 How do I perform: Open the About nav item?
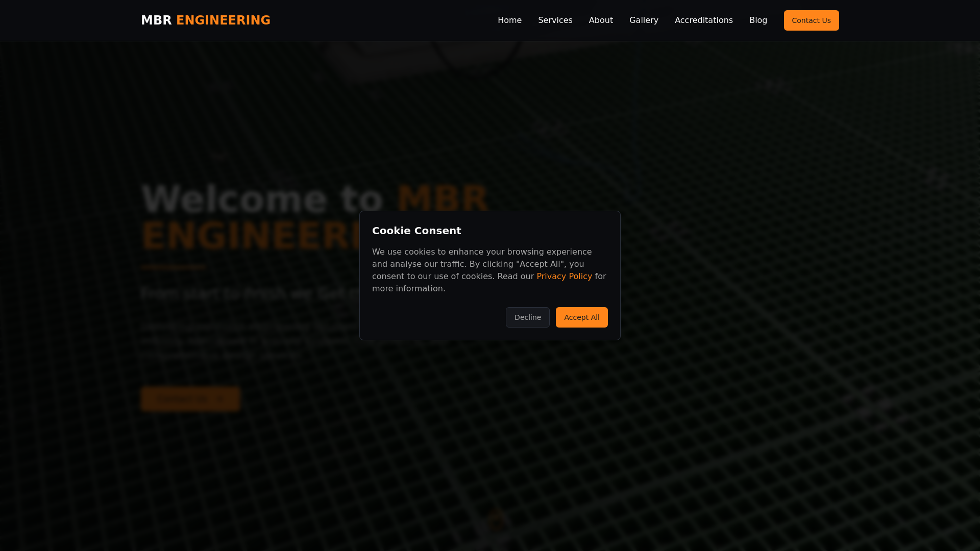click(601, 20)
